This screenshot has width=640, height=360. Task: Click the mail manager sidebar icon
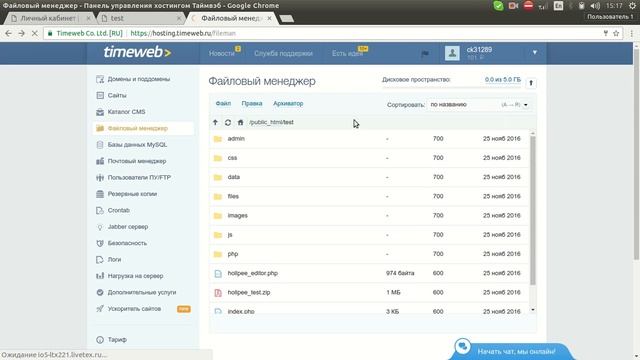100,161
